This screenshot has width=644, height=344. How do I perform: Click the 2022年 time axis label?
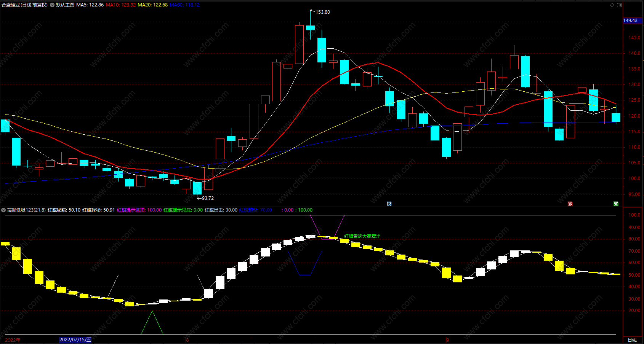click(x=13, y=340)
